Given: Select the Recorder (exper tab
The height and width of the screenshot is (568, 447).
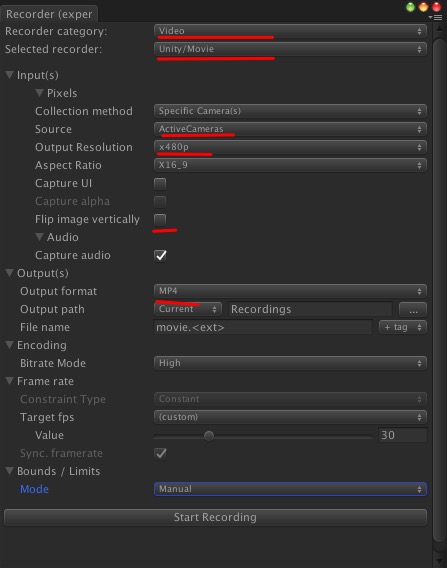Looking at the screenshot, I should (49, 14).
